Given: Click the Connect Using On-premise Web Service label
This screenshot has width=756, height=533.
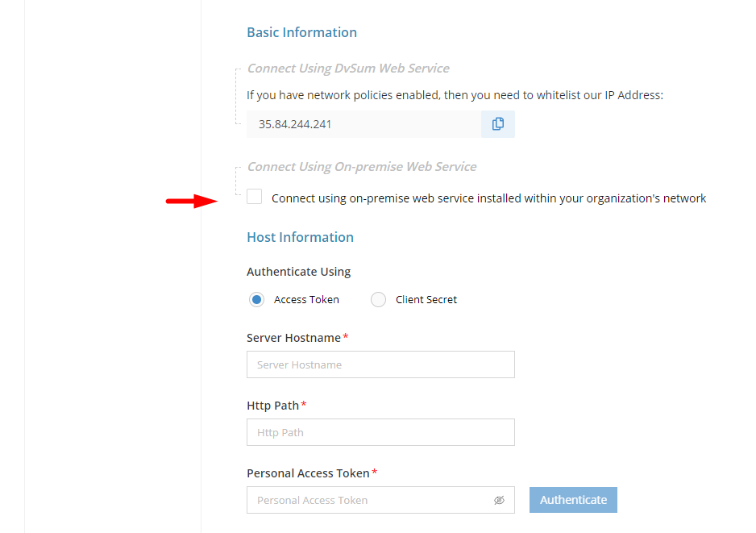Looking at the screenshot, I should coord(361,166).
